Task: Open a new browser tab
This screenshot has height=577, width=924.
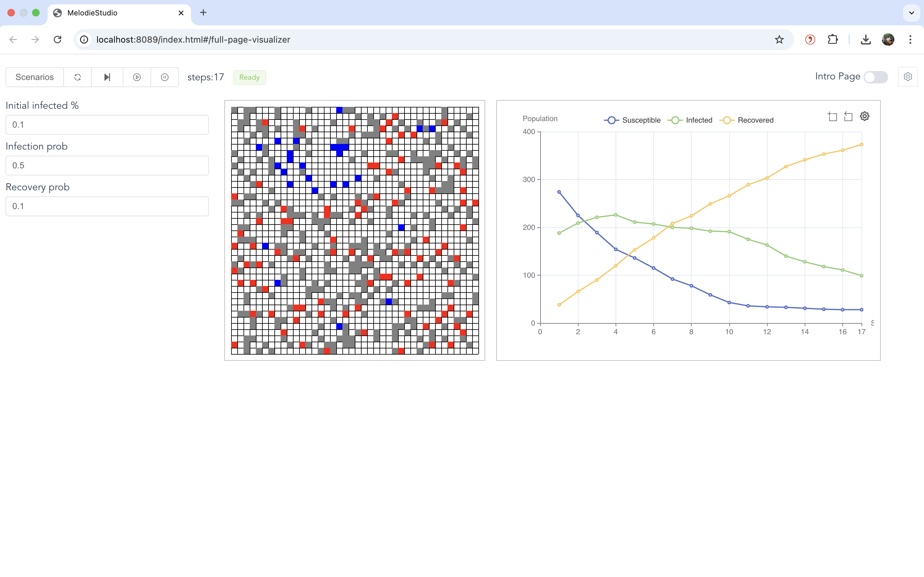Action: click(x=203, y=13)
